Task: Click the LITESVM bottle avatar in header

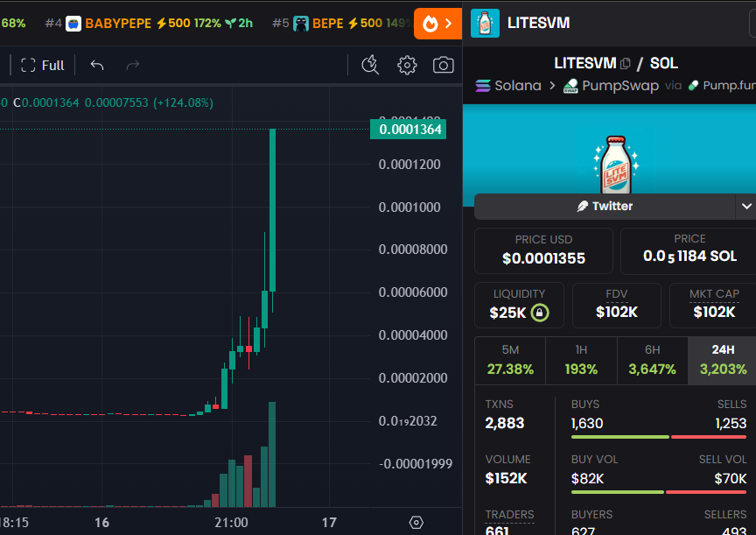Action: tap(485, 23)
